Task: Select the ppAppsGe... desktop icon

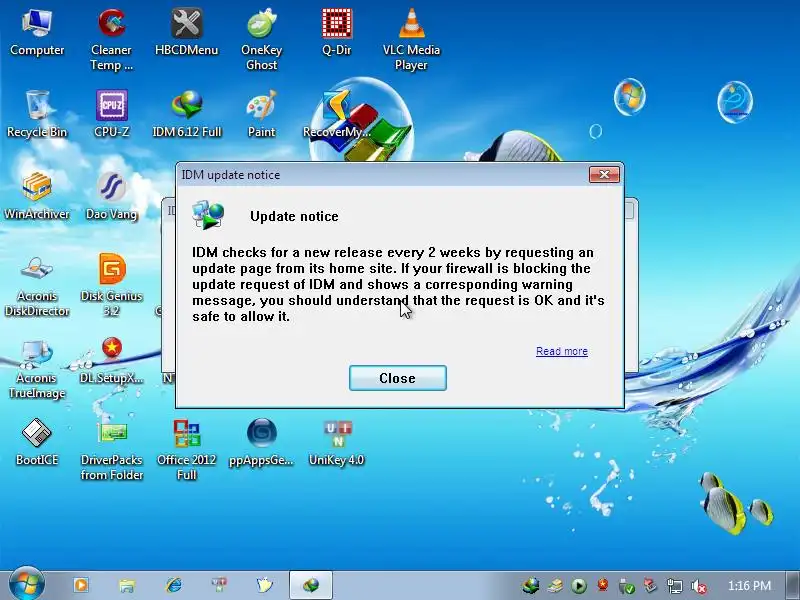Action: tap(261, 442)
